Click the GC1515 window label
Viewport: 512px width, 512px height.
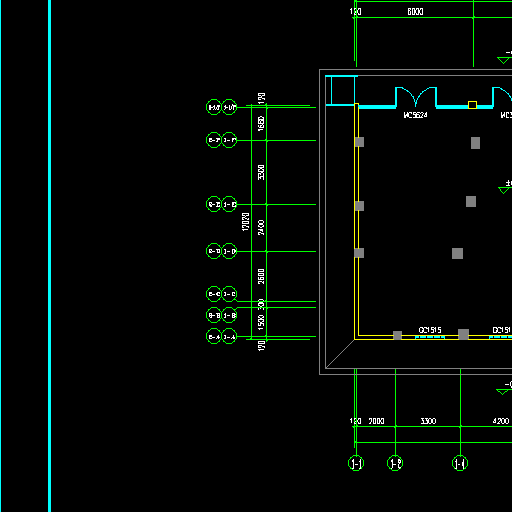(430, 330)
